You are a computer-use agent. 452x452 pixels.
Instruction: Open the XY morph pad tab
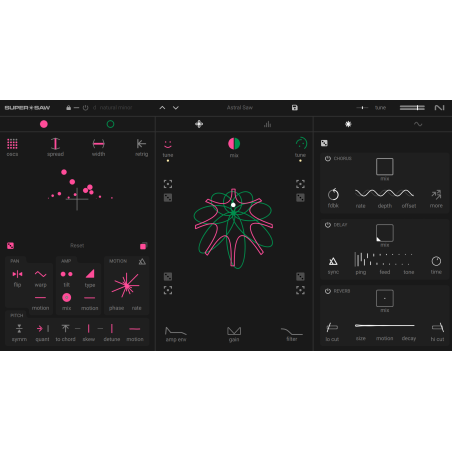click(x=199, y=124)
